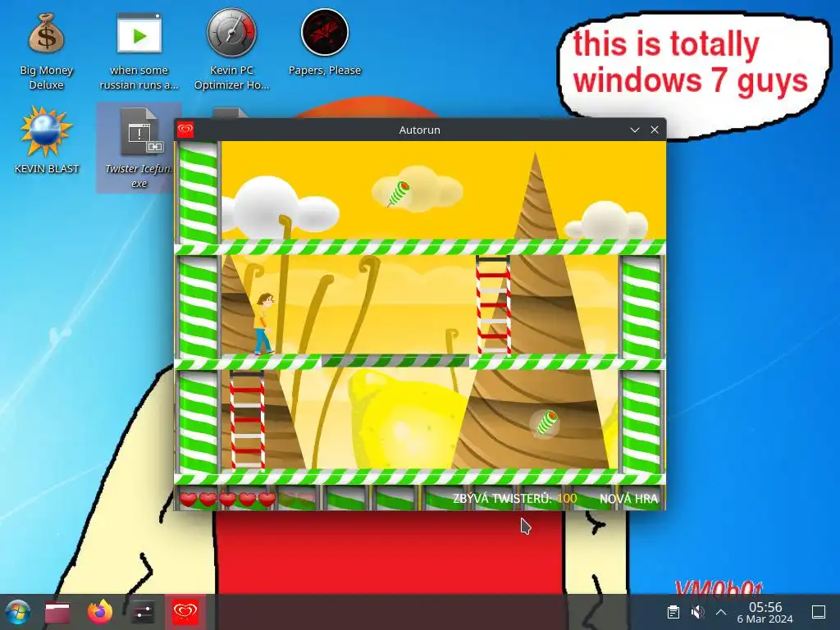Click the floating twister ice cream in the cloud

[399, 193]
